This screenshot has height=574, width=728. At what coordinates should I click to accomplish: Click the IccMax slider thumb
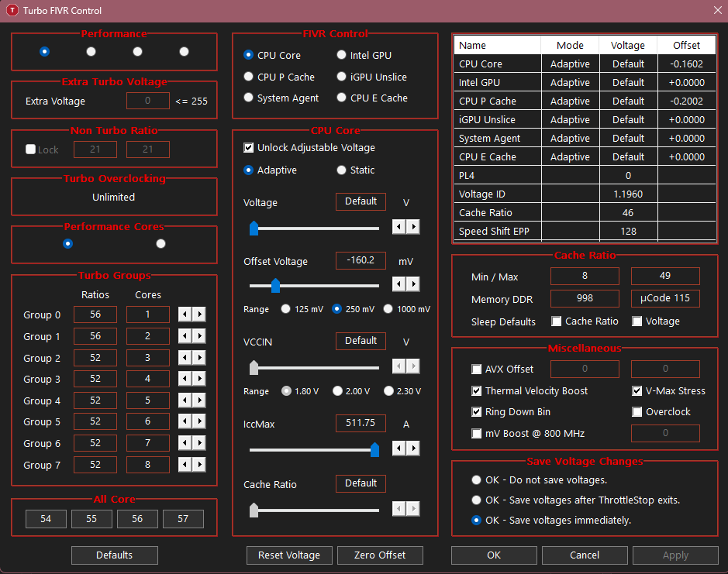click(374, 449)
